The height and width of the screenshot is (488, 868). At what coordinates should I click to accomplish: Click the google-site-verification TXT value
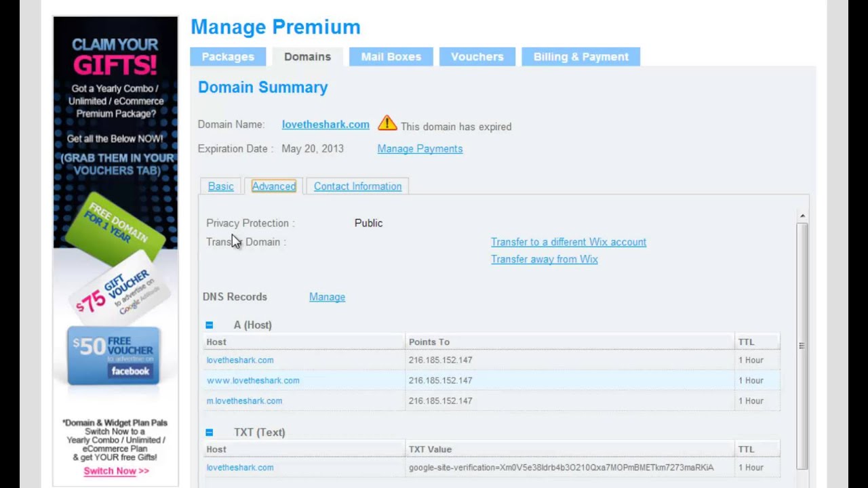561,468
